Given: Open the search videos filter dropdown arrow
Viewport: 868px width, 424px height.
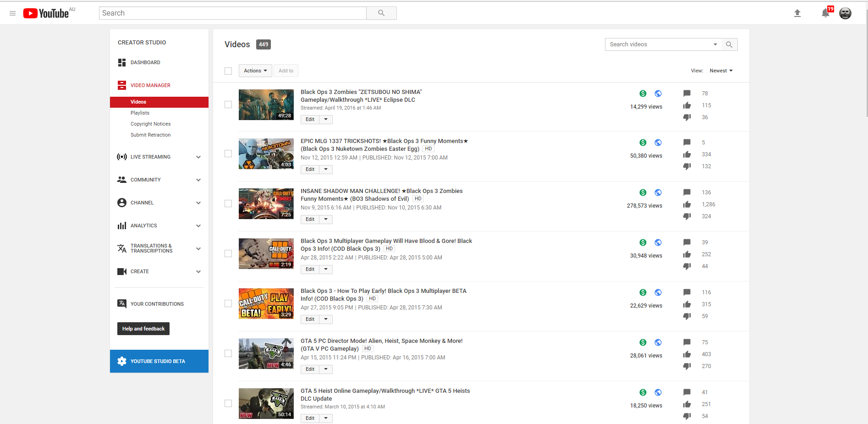Looking at the screenshot, I should click(715, 44).
